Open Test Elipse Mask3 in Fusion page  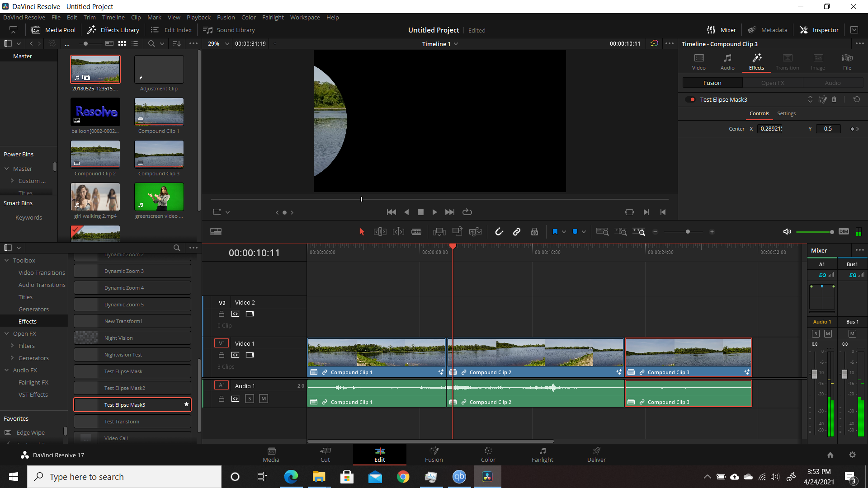822,99
